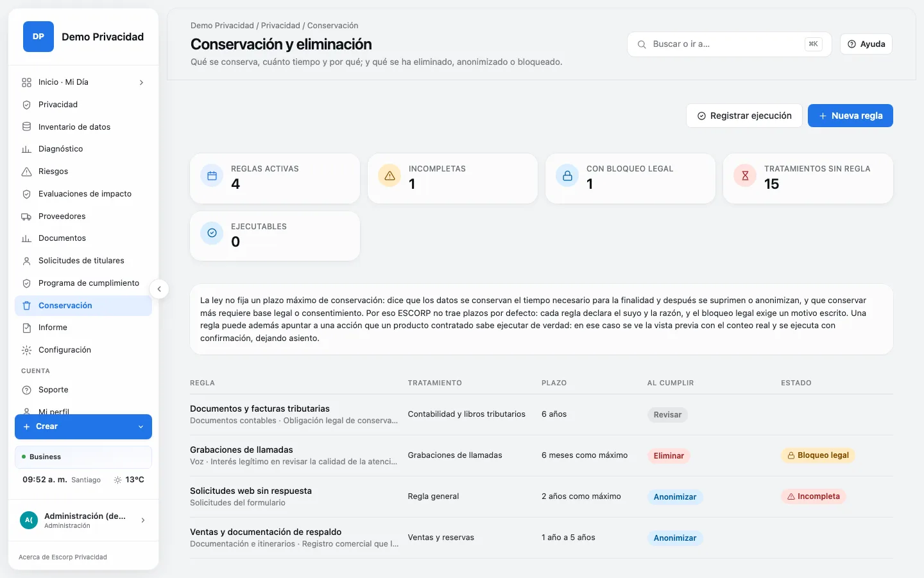
Task: Click the warning icon on Incompletas card
Action: coord(389,175)
